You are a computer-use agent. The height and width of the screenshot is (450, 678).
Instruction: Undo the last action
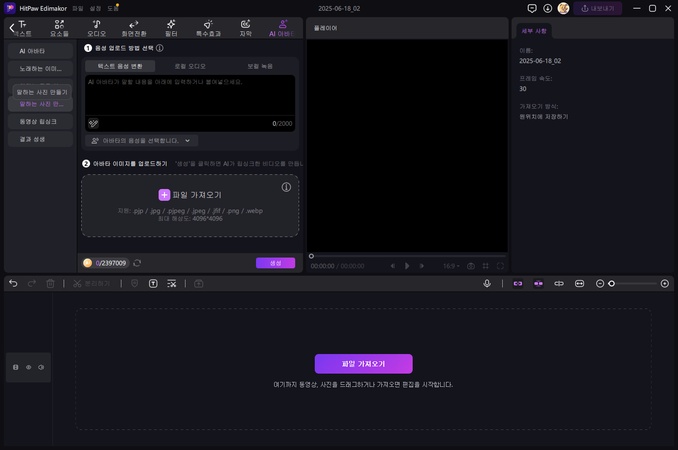13,284
